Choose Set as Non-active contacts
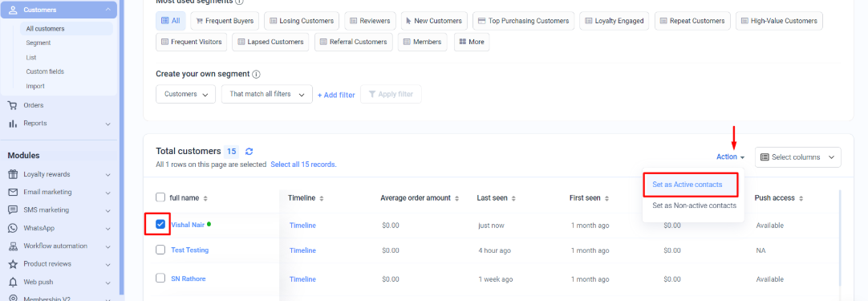868x301 pixels. click(x=694, y=205)
